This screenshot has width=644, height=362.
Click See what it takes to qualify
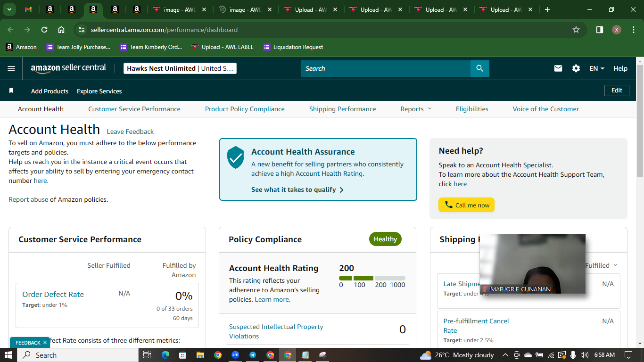pos(297,189)
